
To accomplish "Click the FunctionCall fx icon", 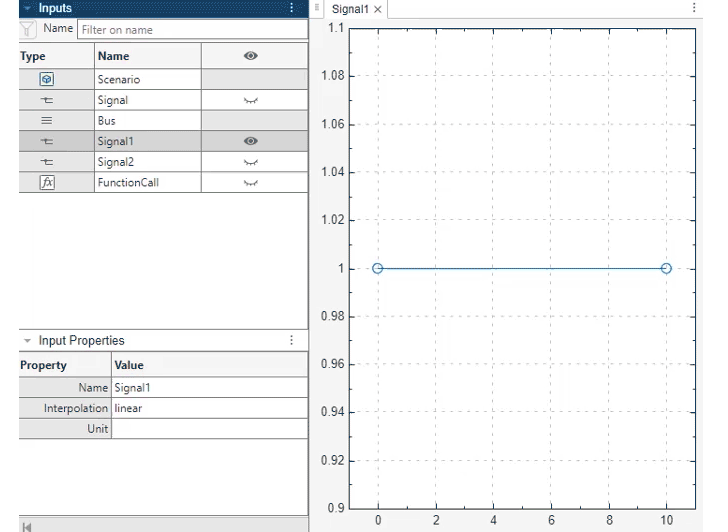I will [47, 183].
